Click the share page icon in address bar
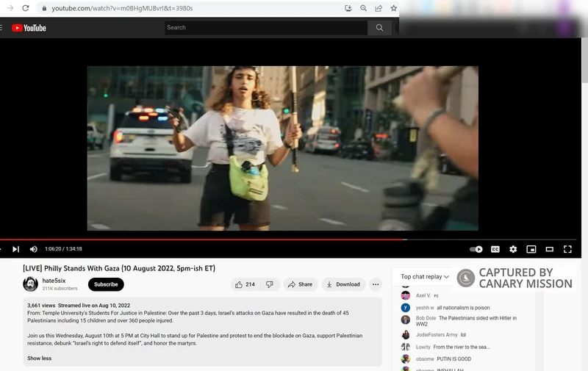The height and width of the screenshot is (371, 588). click(379, 8)
